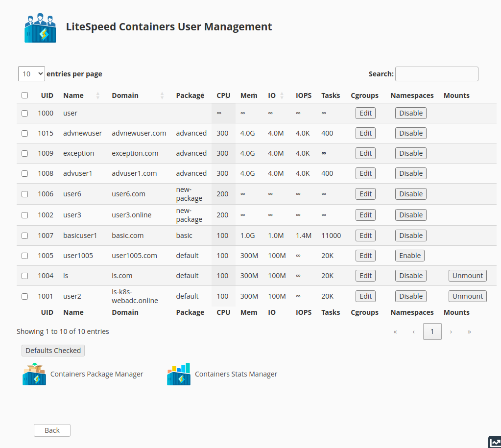Image resolution: width=501 pixels, height=448 pixels.
Task: Check the checkbox for basicuser1
Action: point(24,236)
